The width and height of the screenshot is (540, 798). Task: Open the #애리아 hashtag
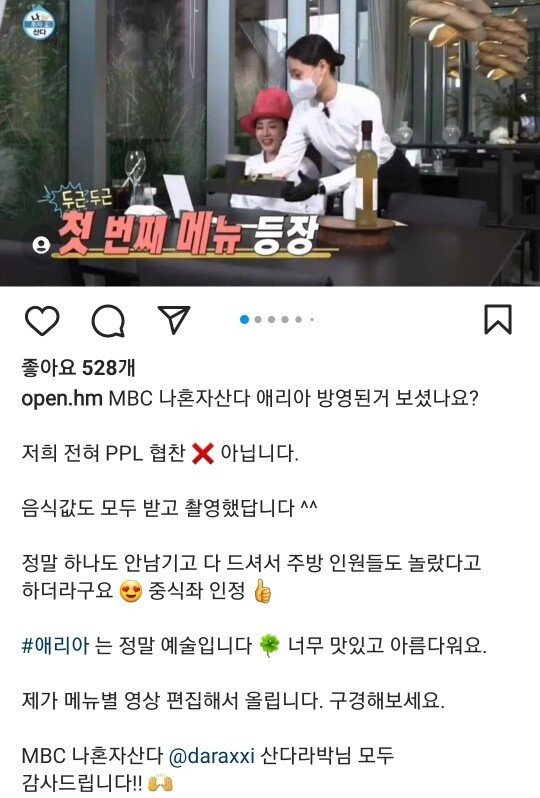pos(55,645)
